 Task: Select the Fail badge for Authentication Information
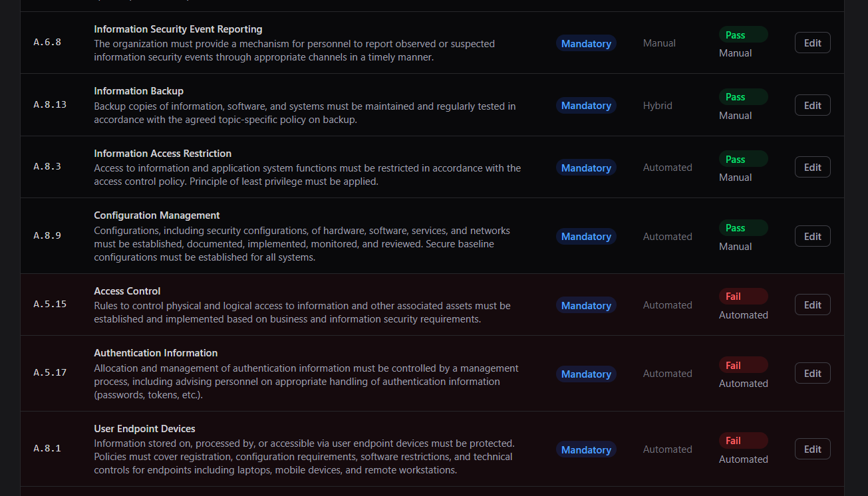[x=743, y=365]
